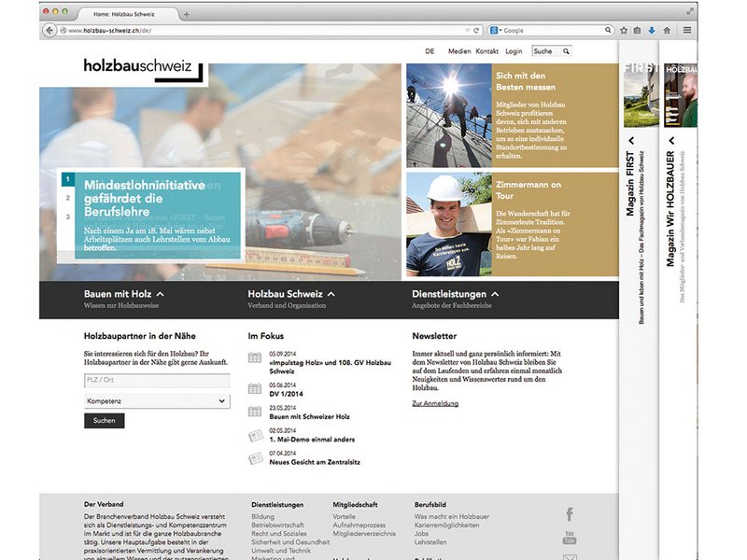747x560 pixels.
Task: Click the roof workers photo thumbnail
Action: (449, 116)
